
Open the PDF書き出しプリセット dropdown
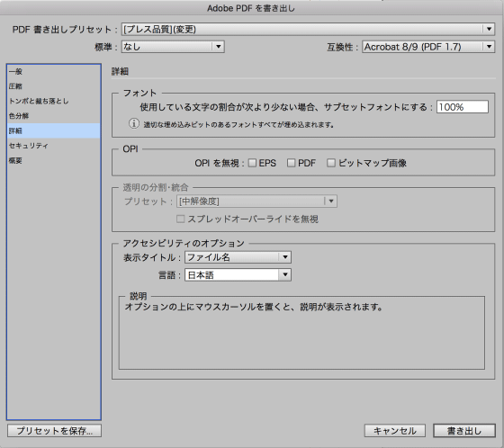pyautogui.click(x=308, y=30)
